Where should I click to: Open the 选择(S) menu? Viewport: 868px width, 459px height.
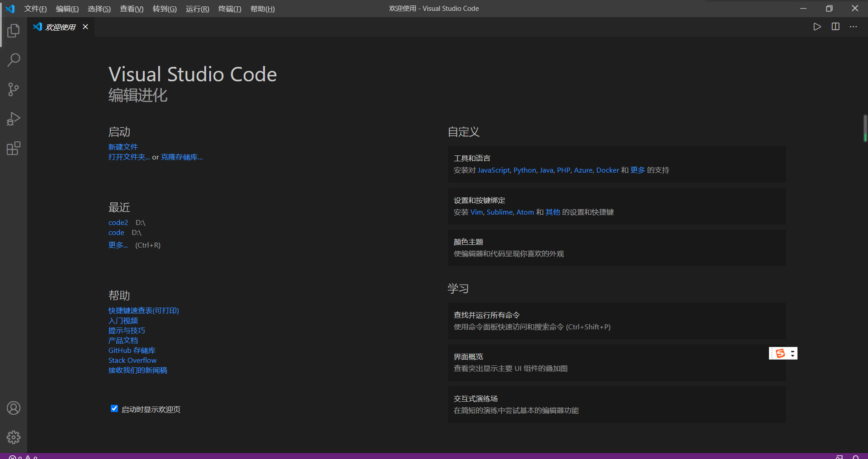99,9
